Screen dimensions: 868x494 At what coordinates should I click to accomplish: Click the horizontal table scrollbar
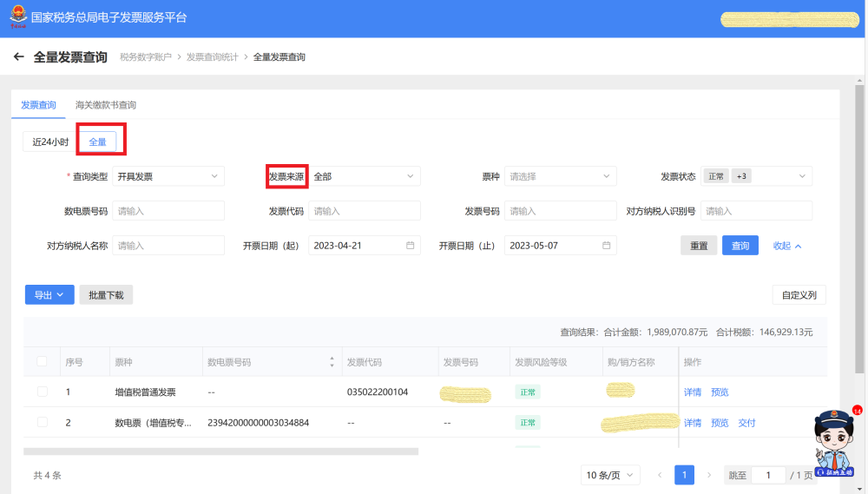tap(220, 451)
